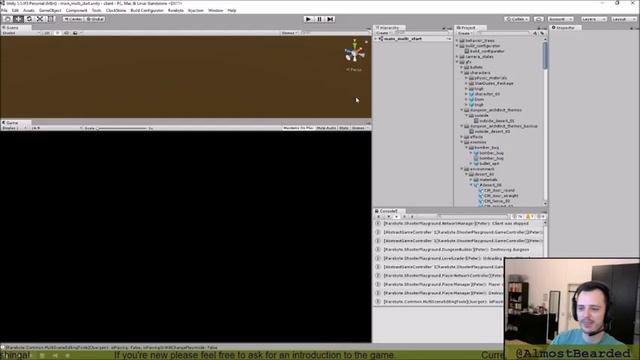The width and height of the screenshot is (640, 360).
Task: Open Scene view Gizmos dropdown
Action: tap(289, 33)
